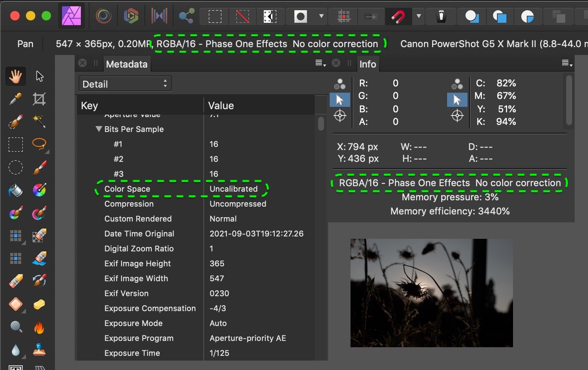The image size is (588, 370).
Task: Activate the Crop tool
Action: (x=39, y=99)
